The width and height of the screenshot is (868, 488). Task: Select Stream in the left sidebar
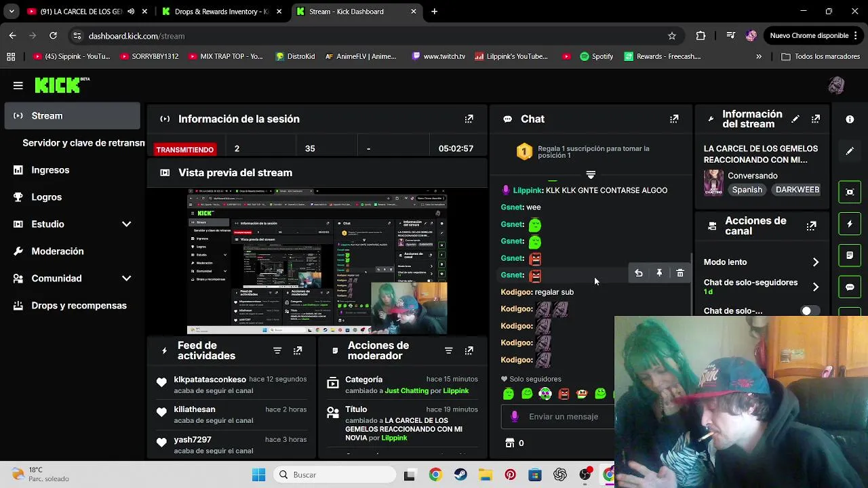(x=73, y=116)
